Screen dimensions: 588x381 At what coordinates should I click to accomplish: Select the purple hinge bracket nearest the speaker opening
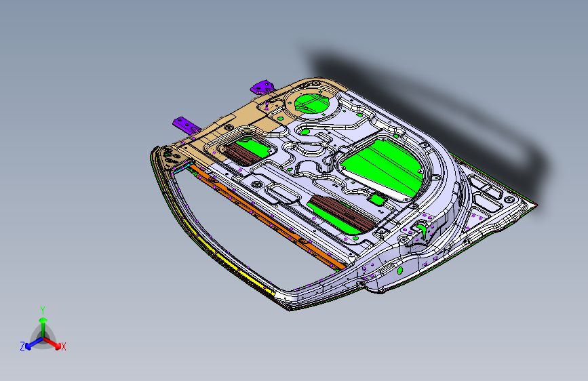(262, 87)
